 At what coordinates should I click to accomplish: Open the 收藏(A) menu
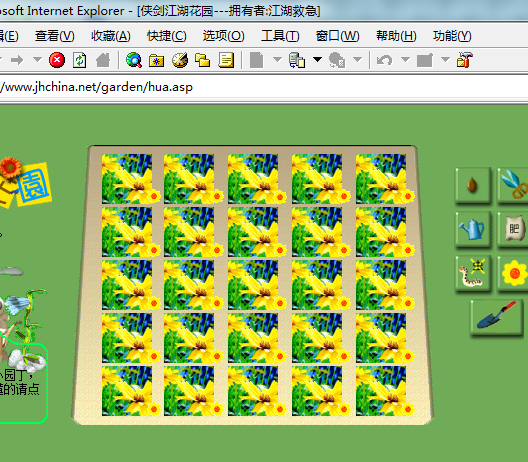[111, 36]
